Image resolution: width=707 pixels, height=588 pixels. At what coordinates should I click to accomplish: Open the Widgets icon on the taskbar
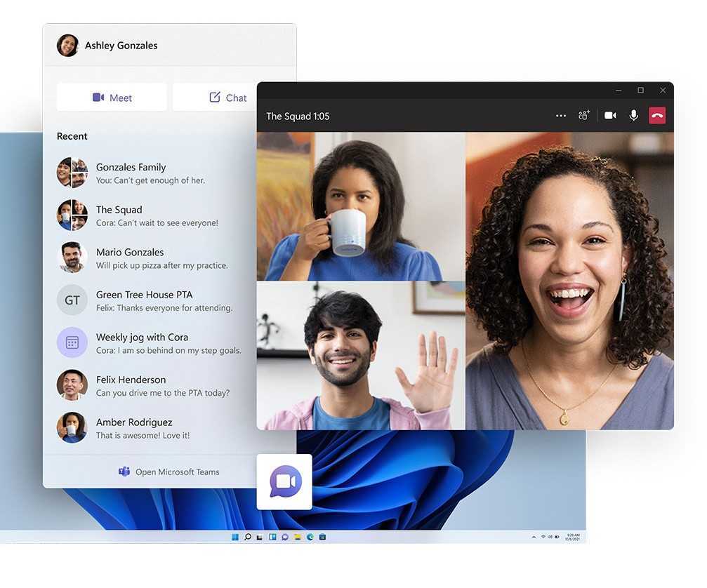[272, 537]
